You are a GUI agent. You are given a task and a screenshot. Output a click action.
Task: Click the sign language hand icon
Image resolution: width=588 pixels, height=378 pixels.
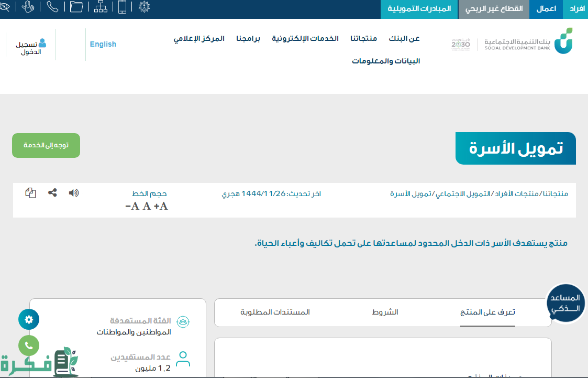28,7
